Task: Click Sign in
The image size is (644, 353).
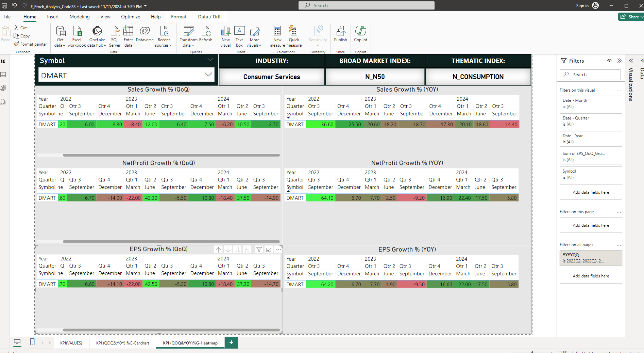Action: pyautogui.click(x=582, y=5)
